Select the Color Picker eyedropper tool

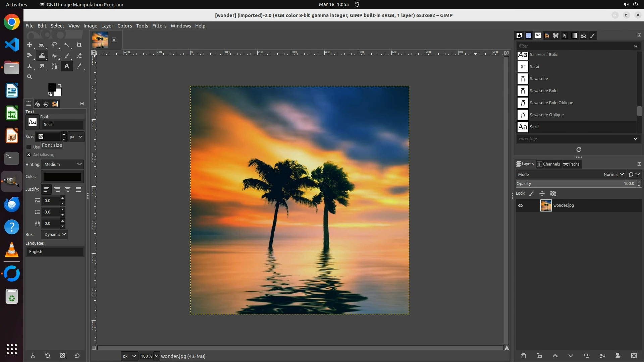click(x=79, y=66)
